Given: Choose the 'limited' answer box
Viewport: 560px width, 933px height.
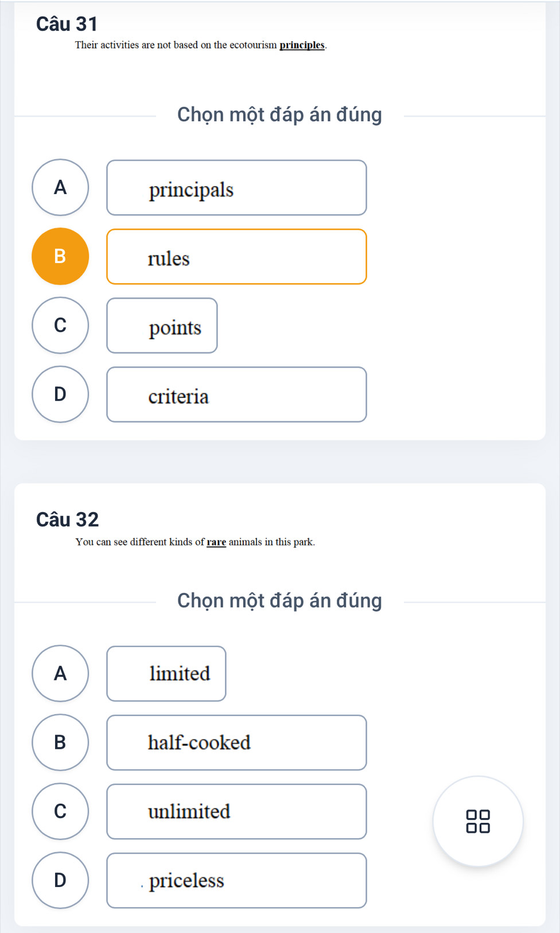Looking at the screenshot, I should (166, 673).
